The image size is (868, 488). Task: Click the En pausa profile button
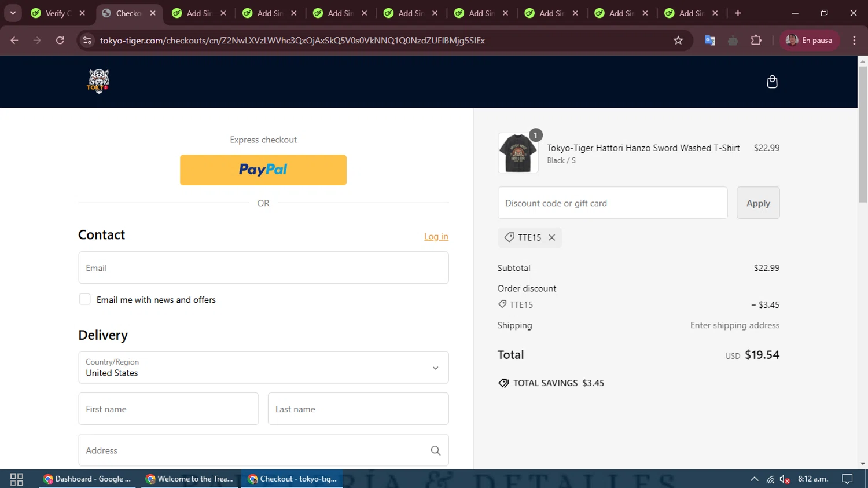[x=810, y=41]
